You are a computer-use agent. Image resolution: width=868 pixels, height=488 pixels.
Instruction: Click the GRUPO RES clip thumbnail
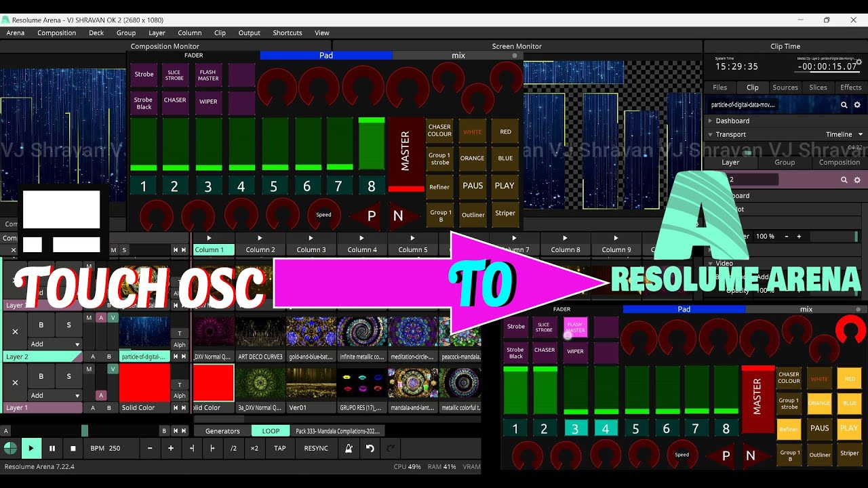pos(362,383)
